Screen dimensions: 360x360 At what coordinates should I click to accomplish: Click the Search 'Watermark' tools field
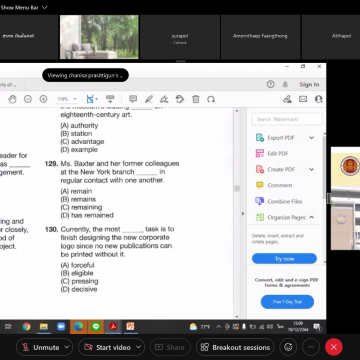click(287, 119)
